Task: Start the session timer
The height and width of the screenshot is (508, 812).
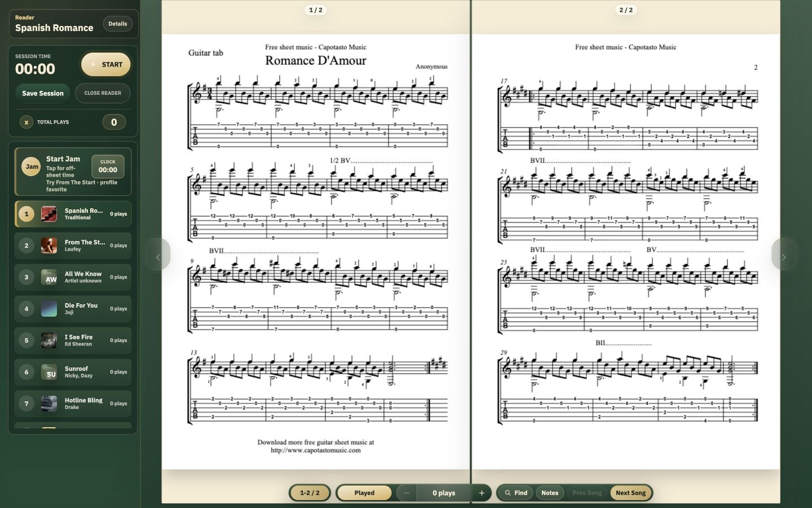Action: [x=106, y=64]
